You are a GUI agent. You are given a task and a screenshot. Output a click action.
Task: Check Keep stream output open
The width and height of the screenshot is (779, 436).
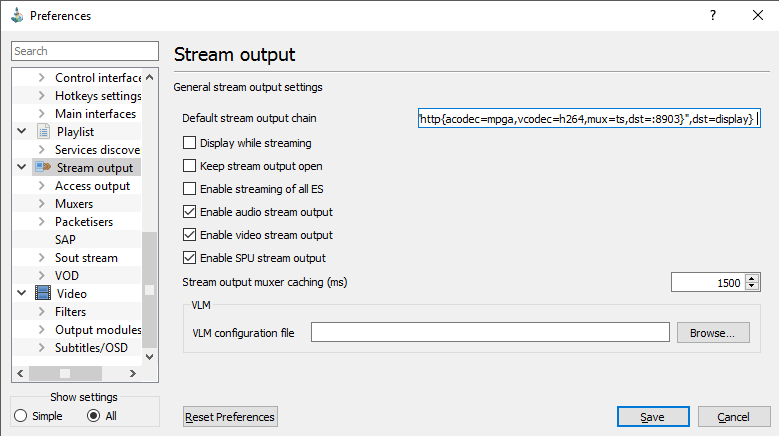tap(190, 166)
